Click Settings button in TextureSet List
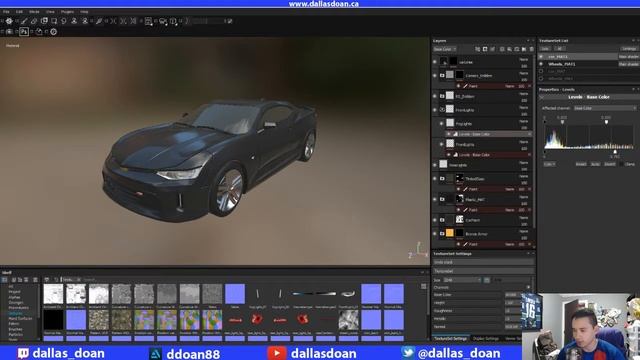 coord(629,49)
